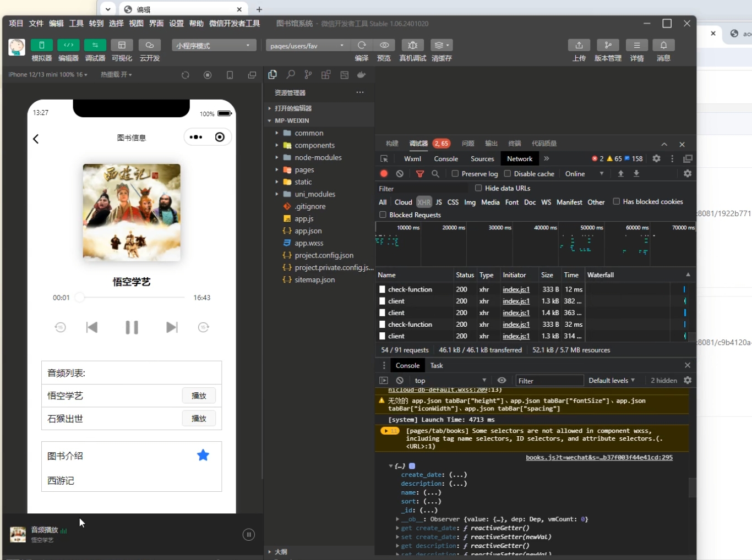Switch to the Wxml tab
752x560 pixels.
tap(412, 158)
